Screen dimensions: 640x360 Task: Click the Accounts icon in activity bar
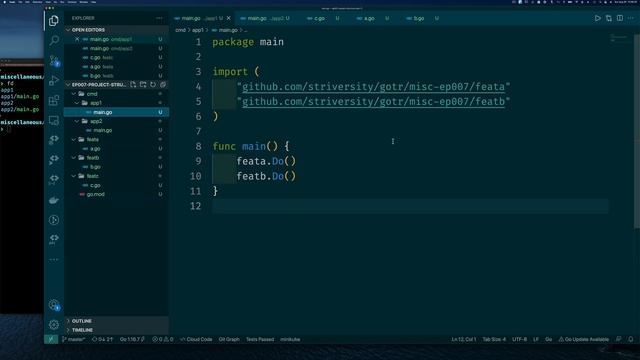[x=54, y=305]
